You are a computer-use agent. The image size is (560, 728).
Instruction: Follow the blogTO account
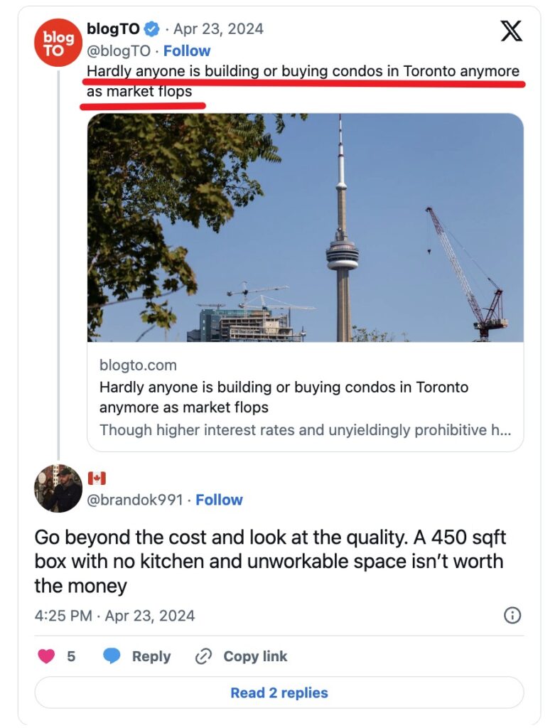[187, 51]
